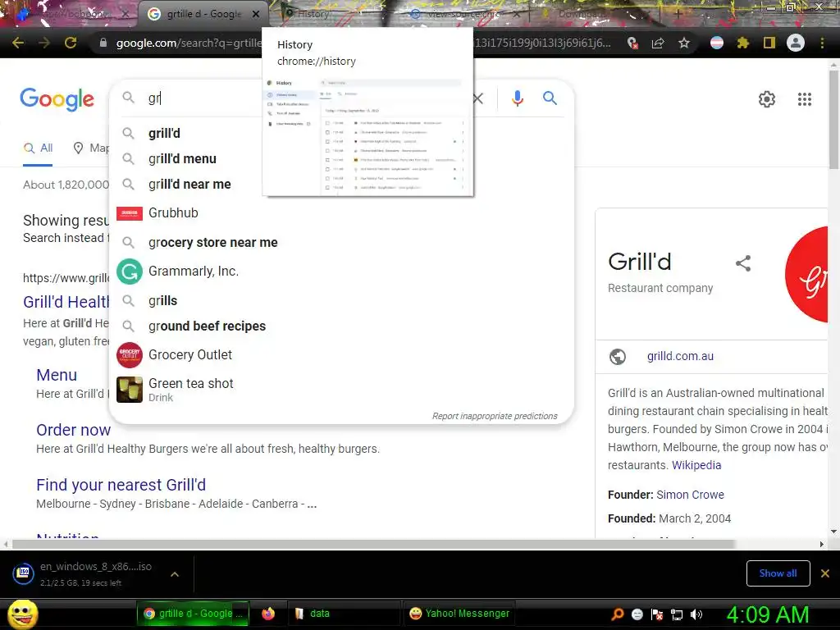840x630 pixels.
Task: Select the Maps search tab
Action: [x=90, y=148]
